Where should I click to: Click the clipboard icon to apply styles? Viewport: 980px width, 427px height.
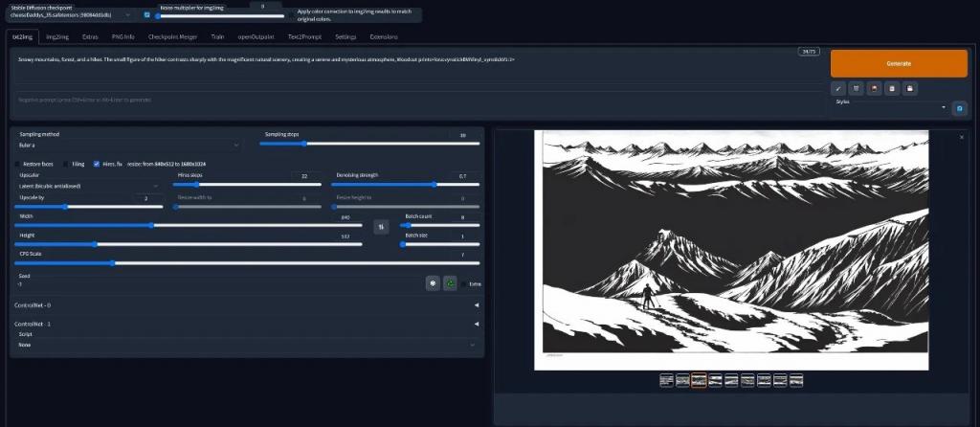pos(892,88)
